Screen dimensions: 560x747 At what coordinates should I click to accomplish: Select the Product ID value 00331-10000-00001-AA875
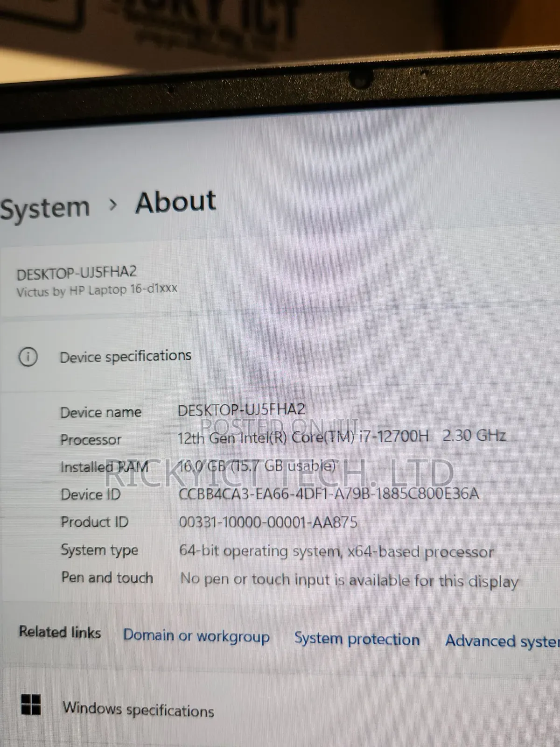tap(268, 522)
